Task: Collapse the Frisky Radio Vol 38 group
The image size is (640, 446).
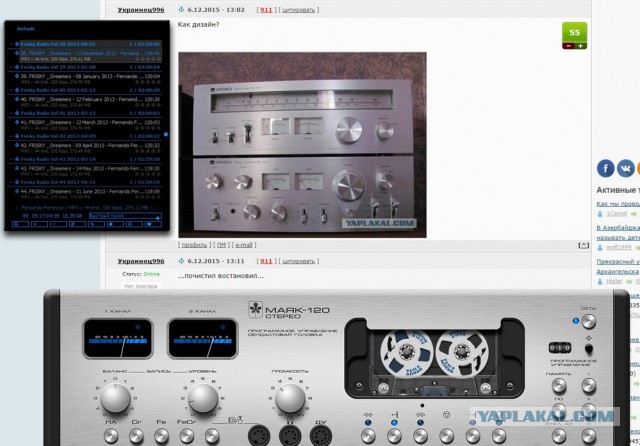Action: 11,44
